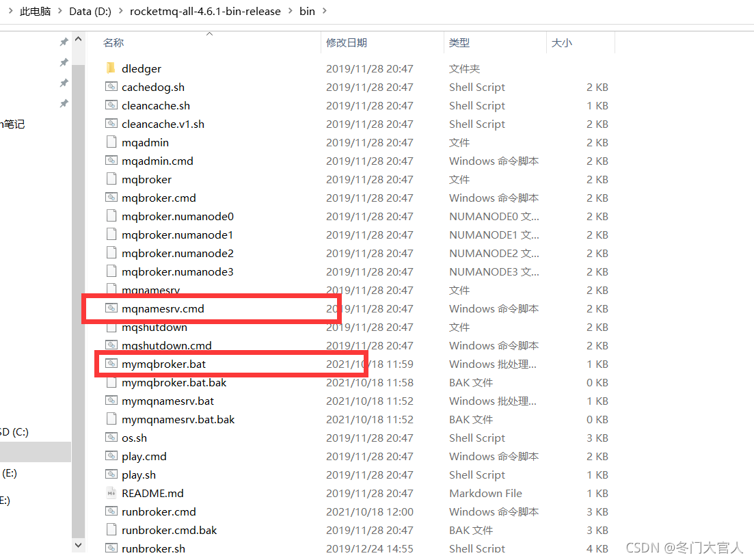
Task: Click the 文件夹 type cell for dledger
Action: 465,69
